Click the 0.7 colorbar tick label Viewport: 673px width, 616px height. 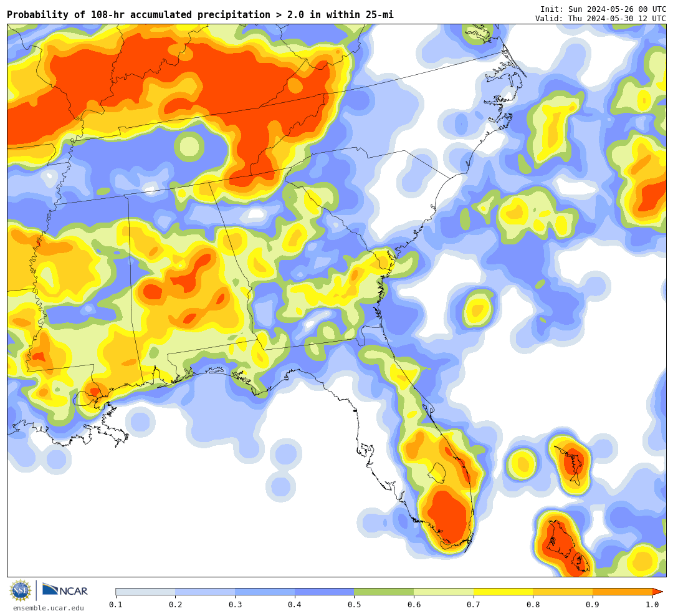coord(474,605)
